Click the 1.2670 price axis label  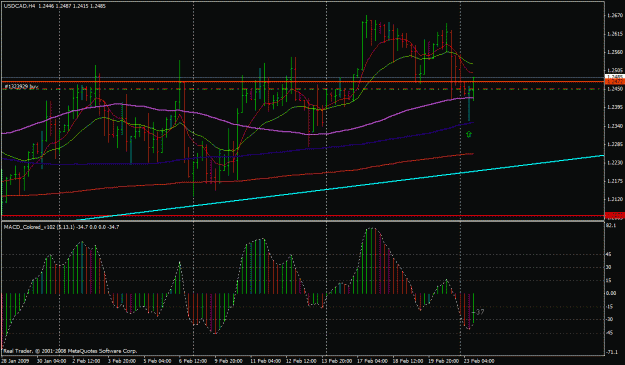tap(614, 16)
